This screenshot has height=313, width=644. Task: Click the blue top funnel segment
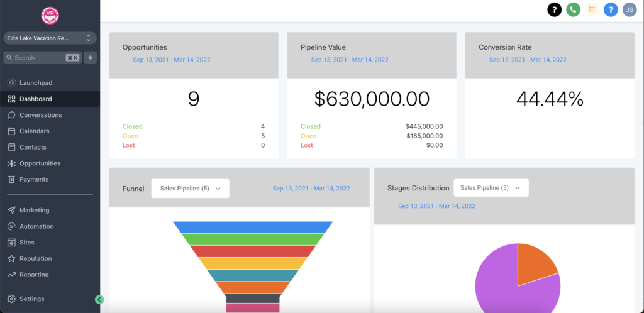pos(253,228)
